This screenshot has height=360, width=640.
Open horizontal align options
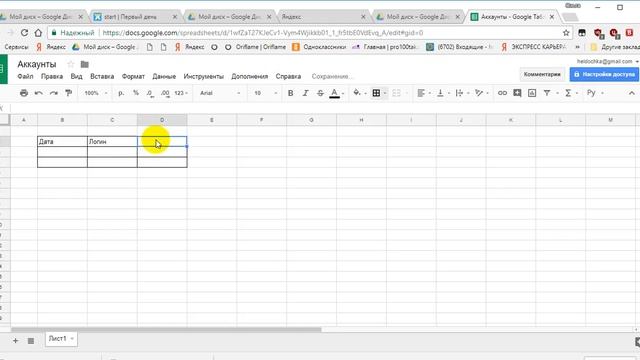point(421,93)
